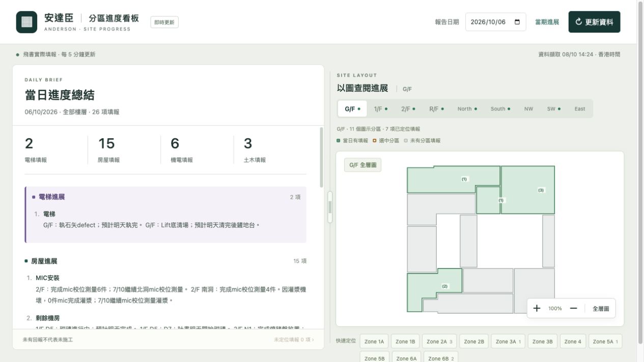Select the NW layout tab
644x362 pixels.
(529, 109)
